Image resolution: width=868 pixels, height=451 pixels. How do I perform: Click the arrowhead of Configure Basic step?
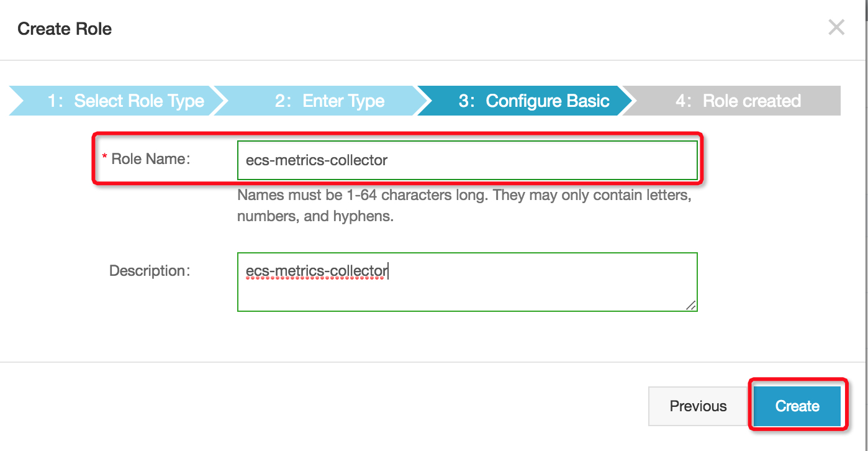click(626, 101)
